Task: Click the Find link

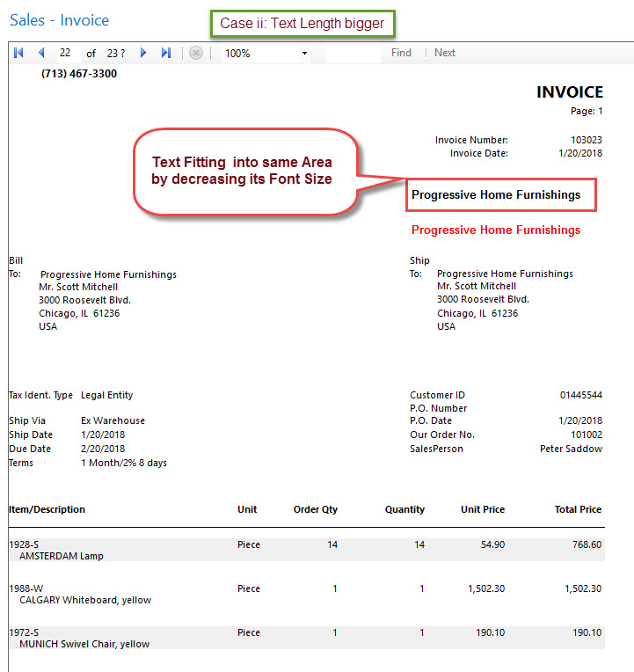Action: 401,53
